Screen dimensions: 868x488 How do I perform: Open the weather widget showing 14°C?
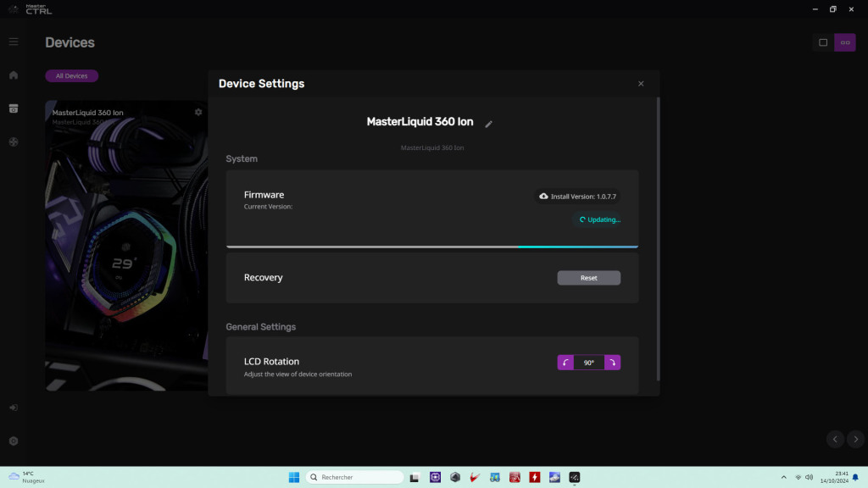(26, 477)
